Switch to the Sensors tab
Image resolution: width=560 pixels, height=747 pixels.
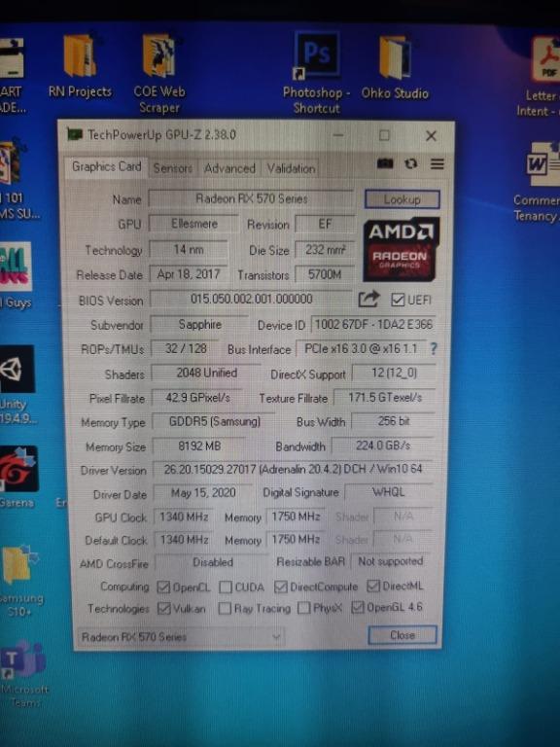172,168
